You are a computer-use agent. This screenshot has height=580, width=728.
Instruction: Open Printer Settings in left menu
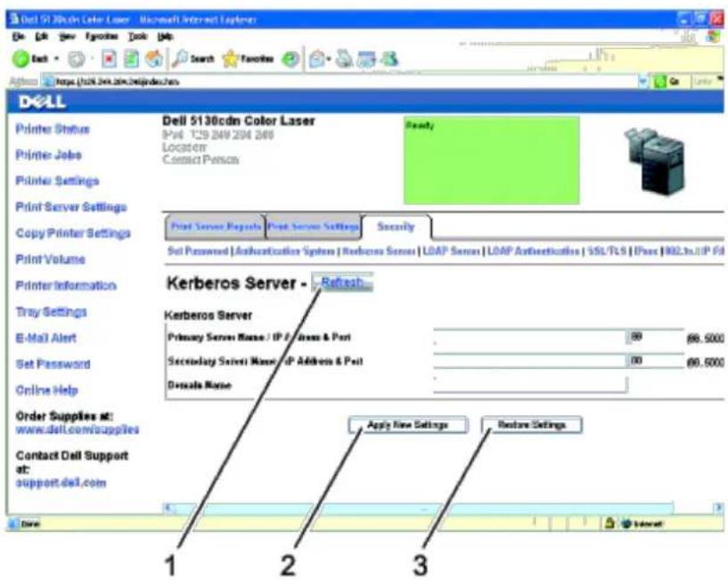57,181
